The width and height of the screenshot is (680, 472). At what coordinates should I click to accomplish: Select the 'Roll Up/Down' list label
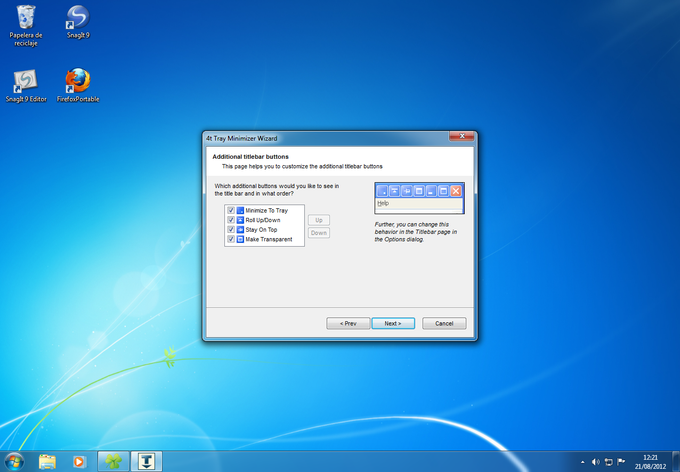(263, 220)
